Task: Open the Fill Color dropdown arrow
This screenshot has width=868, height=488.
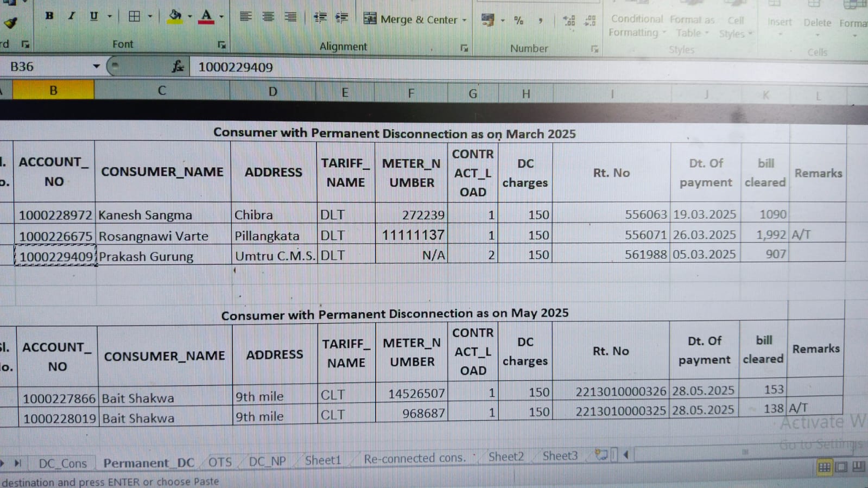Action: (189, 16)
